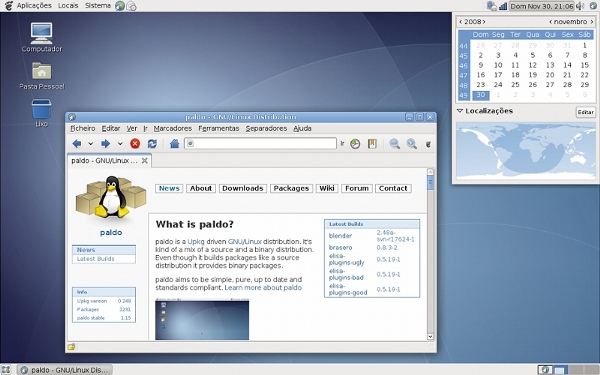Click the scrollbar down arrow in the browser
Screen dimensions: 600x375
(x=430, y=336)
